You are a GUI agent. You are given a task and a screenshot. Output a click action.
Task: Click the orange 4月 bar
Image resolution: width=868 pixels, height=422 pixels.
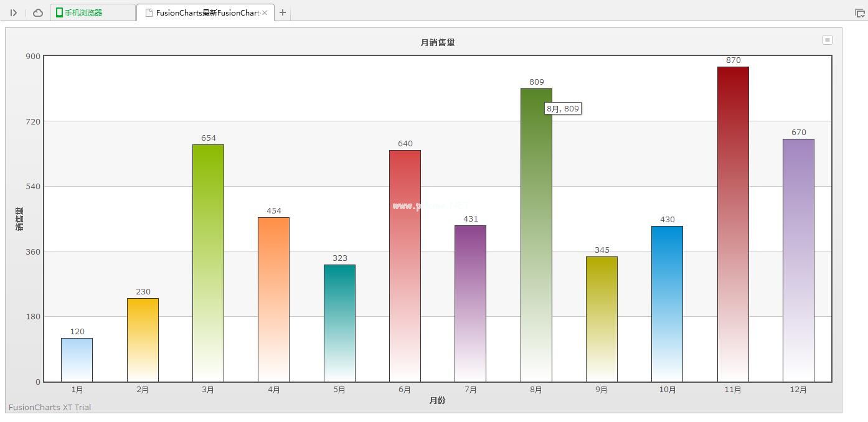pyautogui.click(x=274, y=299)
